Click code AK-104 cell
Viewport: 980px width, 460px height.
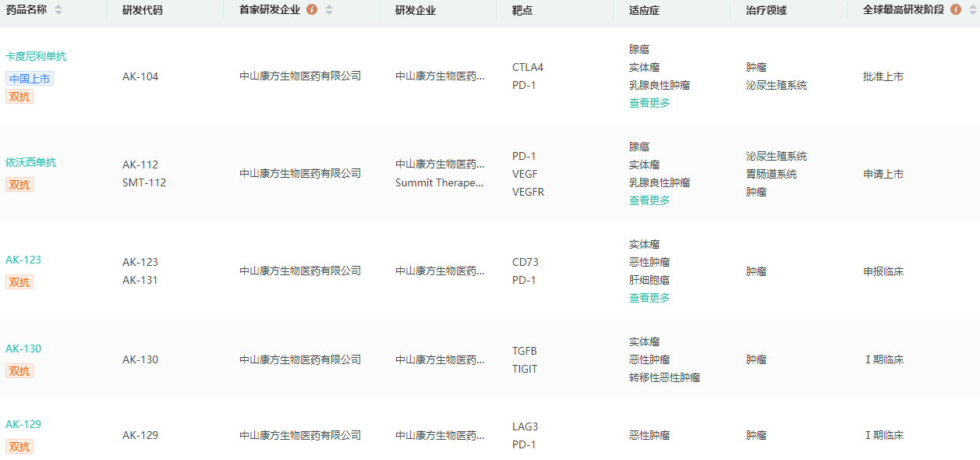[x=140, y=76]
